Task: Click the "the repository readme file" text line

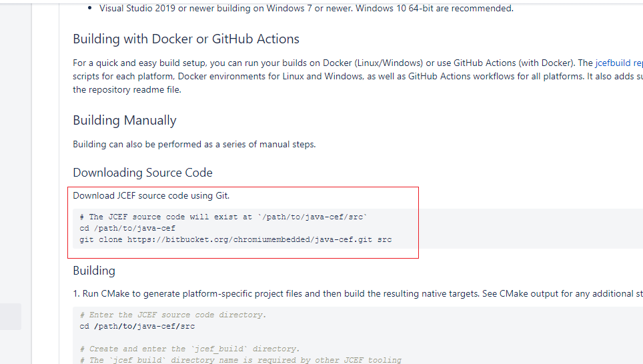Action: 127,90
